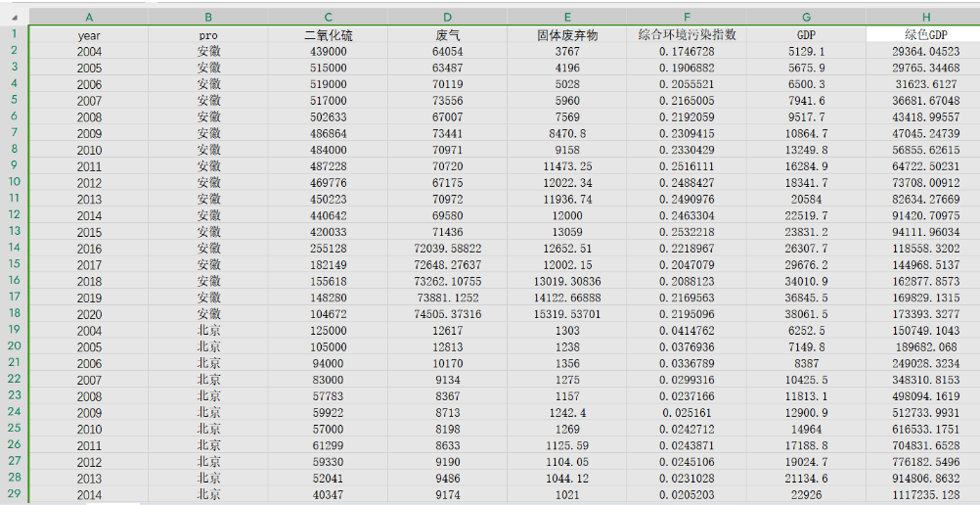Select row 24 header
980x505 pixels.
click(x=15, y=412)
